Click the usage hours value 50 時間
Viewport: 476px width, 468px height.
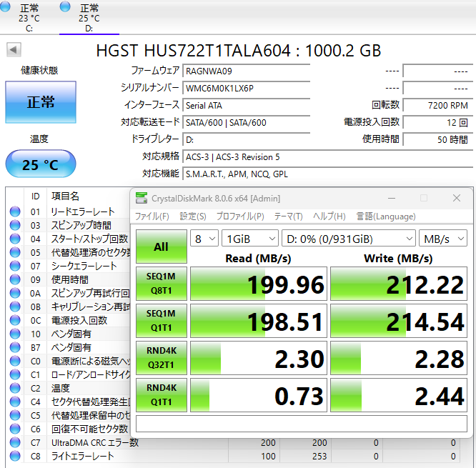point(437,139)
